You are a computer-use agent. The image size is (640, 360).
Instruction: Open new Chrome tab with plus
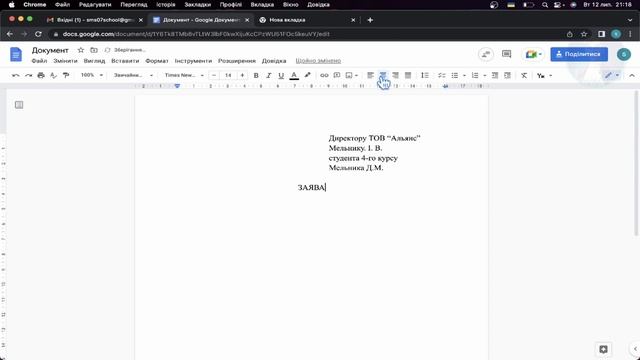(370, 20)
